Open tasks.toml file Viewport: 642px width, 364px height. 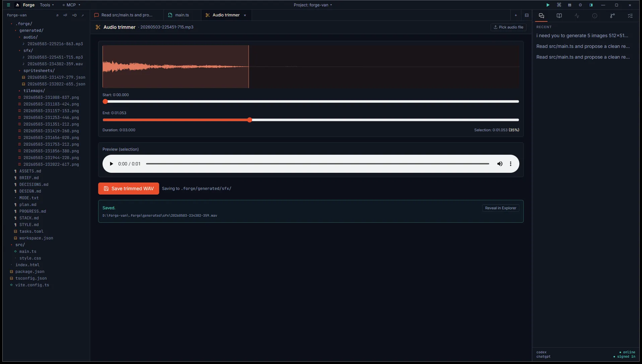tap(31, 231)
